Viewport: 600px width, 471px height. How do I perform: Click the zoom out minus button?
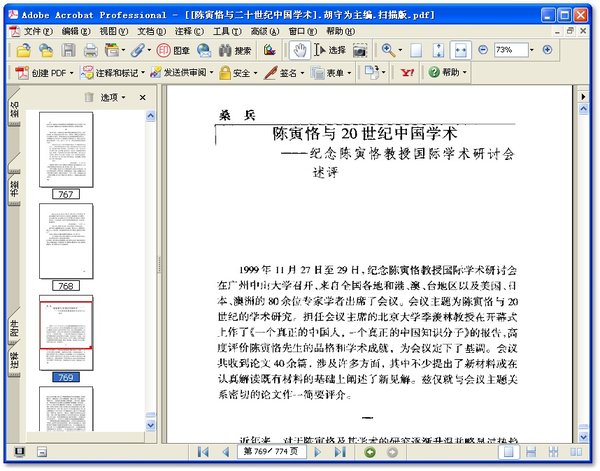[483, 50]
